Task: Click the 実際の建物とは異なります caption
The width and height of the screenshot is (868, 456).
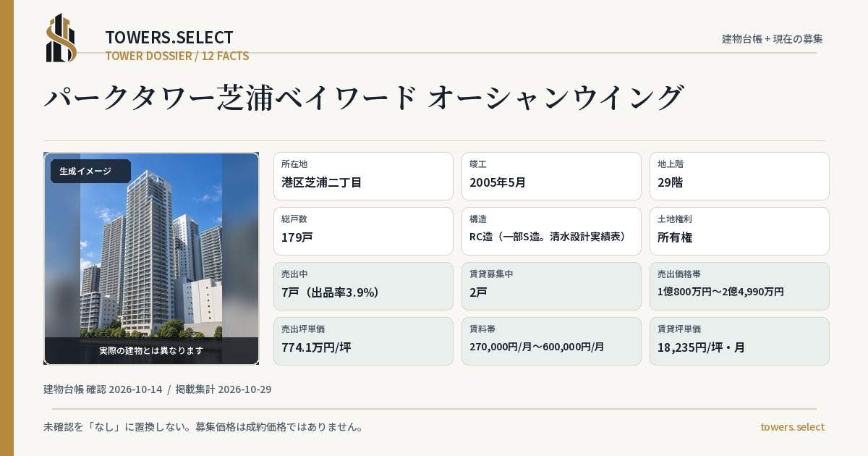Action: point(151,350)
